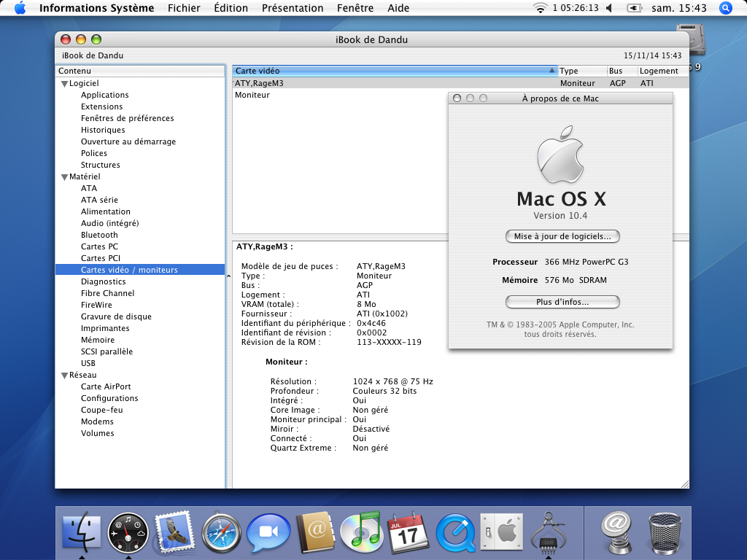Launch iTunes from the Dock
This screenshot has height=560, width=747.
(x=361, y=532)
